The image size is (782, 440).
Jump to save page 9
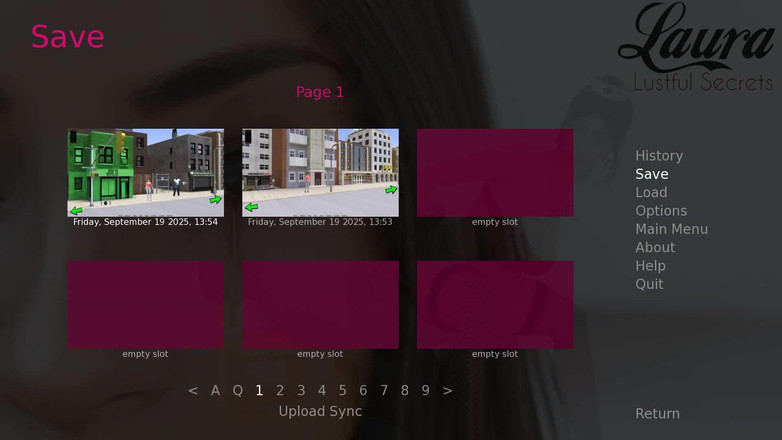pos(425,391)
